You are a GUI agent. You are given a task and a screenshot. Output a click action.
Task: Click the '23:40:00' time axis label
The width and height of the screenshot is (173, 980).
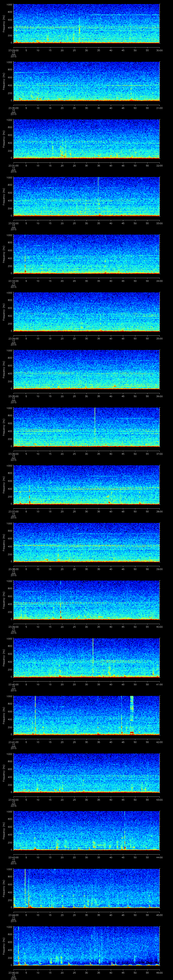tap(13, 684)
